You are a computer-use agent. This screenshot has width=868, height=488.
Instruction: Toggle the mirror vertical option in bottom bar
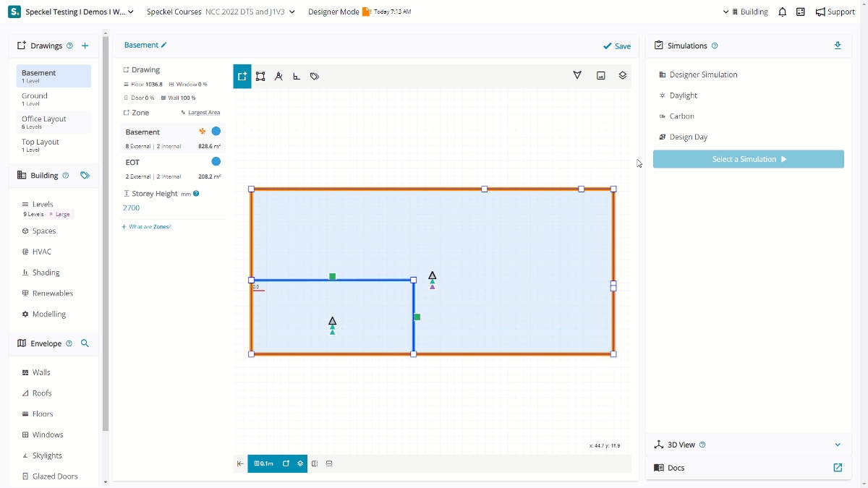329,463
